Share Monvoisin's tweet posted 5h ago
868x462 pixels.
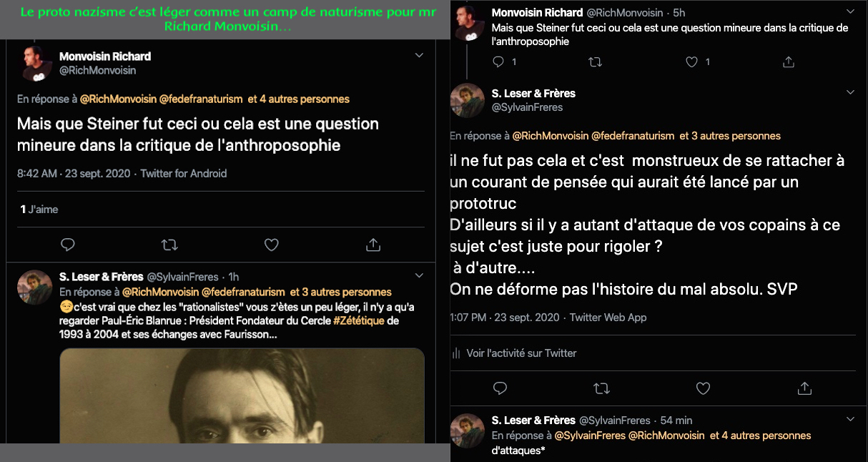pos(789,62)
